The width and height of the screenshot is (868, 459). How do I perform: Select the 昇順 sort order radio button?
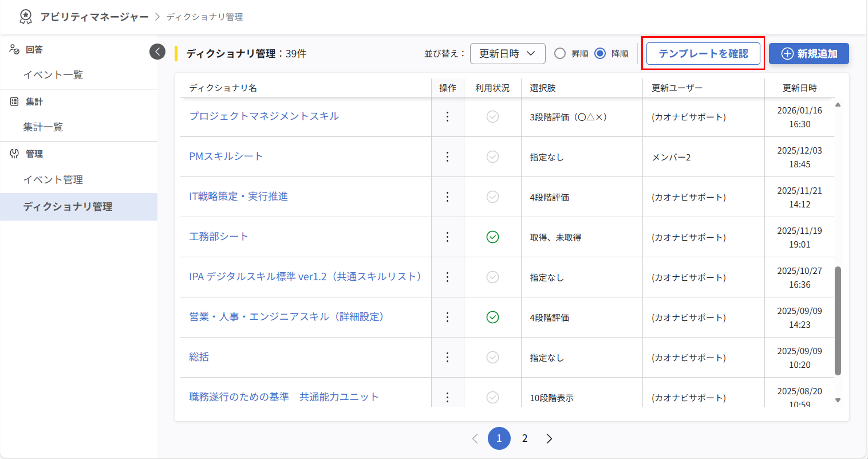coord(560,53)
